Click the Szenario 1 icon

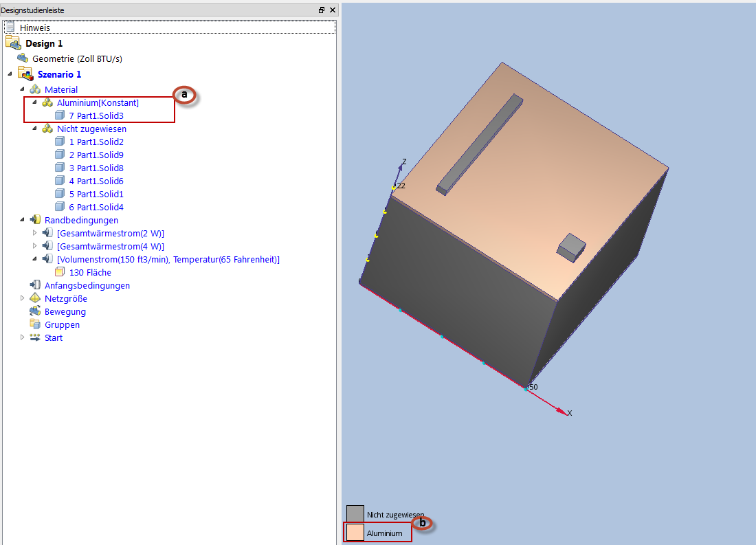tap(25, 74)
